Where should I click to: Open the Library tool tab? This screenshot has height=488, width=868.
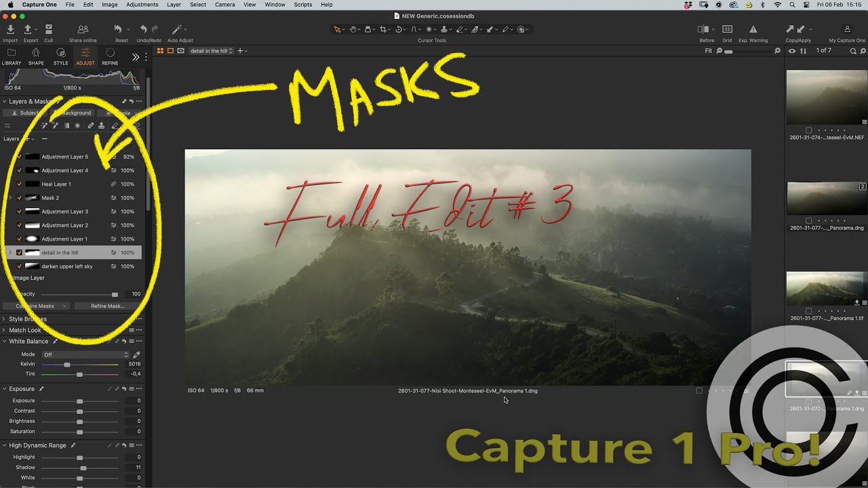12,57
